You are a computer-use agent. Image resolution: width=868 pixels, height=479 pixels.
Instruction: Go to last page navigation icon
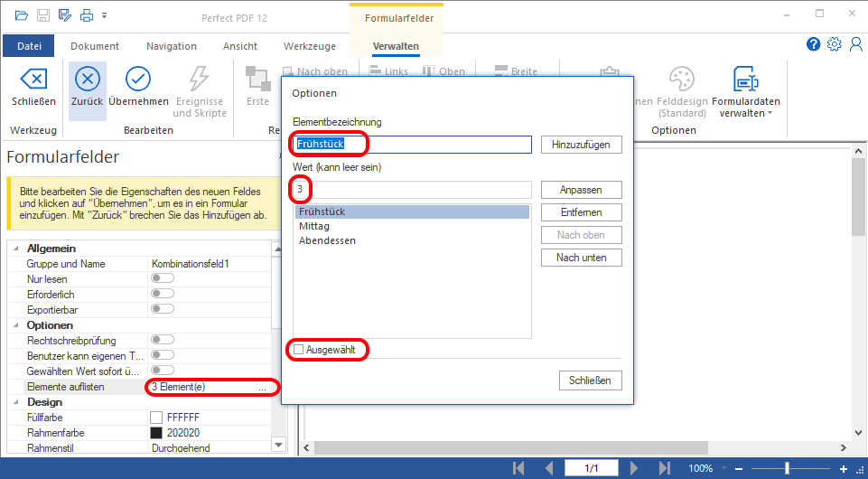(x=665, y=468)
